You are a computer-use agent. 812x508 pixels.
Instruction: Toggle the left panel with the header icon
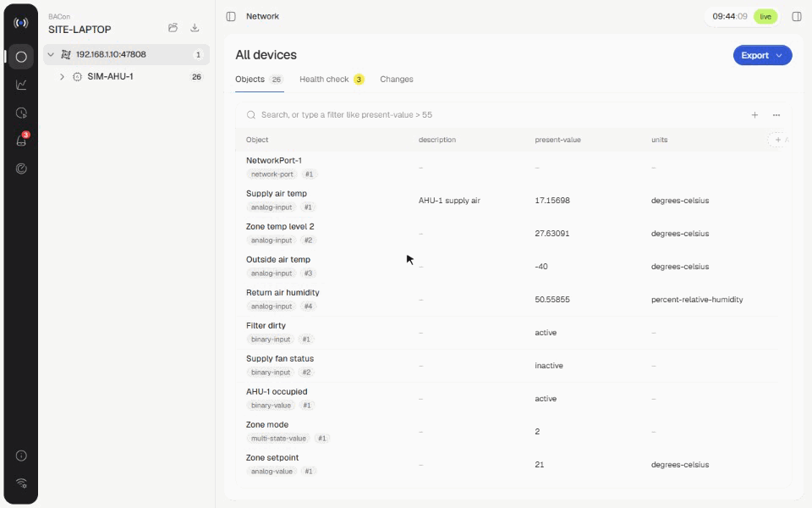coord(231,17)
